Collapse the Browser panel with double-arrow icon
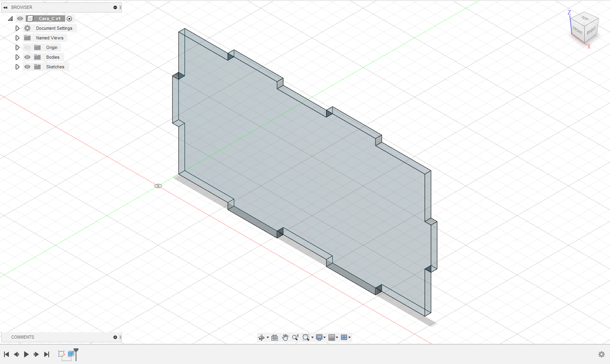The image size is (610, 364). pyautogui.click(x=5, y=7)
